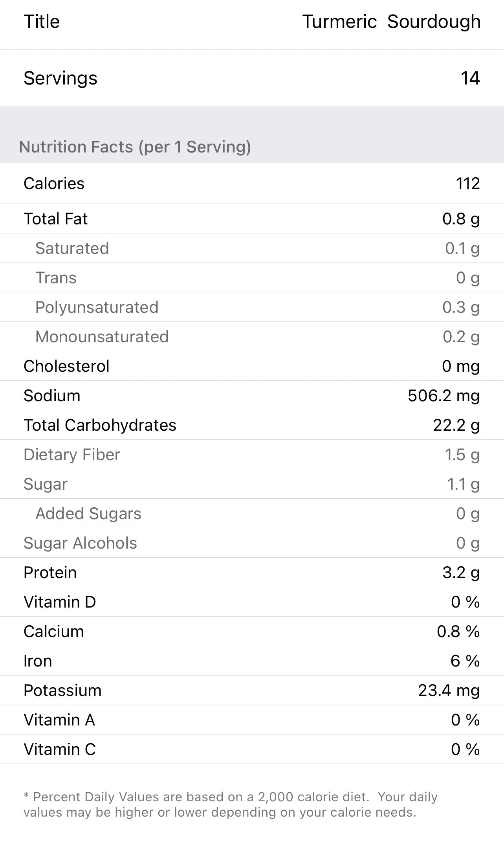Viewport: 504px width, 841px height.
Task: Tap the Calcium 0.8 % value
Action: (458, 632)
